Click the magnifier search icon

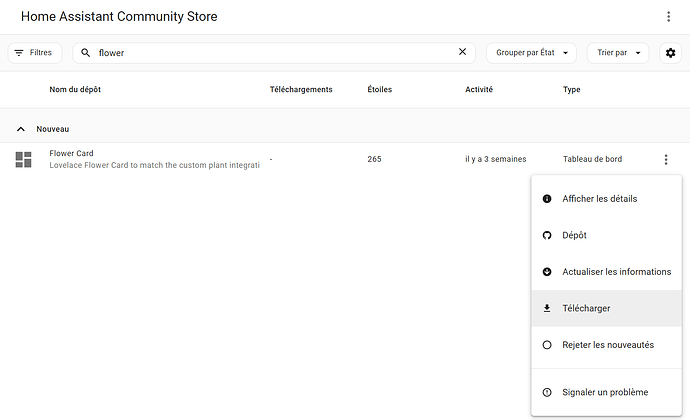point(86,53)
